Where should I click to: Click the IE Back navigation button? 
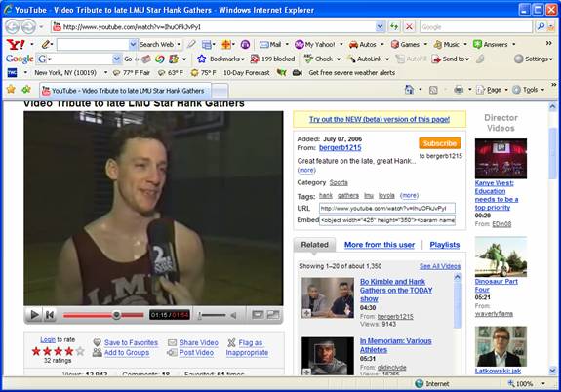12,27
